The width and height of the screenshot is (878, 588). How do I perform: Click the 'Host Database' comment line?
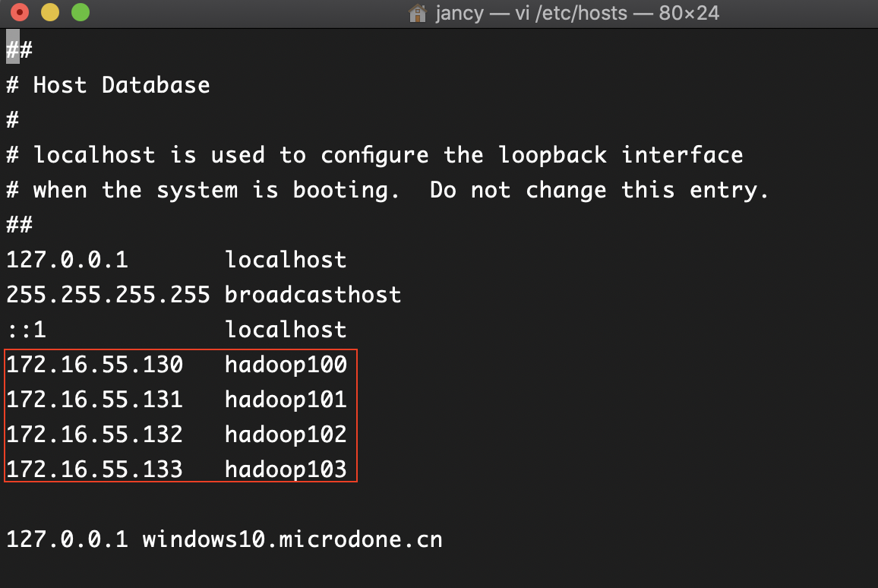106,84
